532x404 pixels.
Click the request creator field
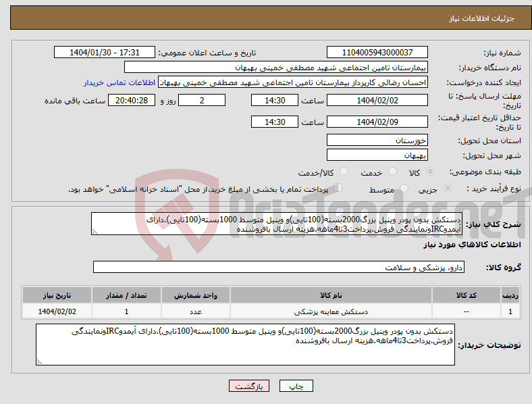click(x=293, y=82)
